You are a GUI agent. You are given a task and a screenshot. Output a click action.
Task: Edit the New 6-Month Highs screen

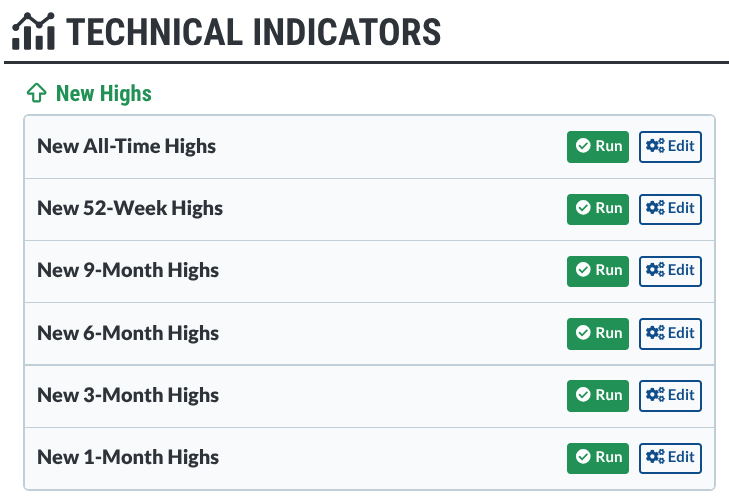tap(670, 333)
